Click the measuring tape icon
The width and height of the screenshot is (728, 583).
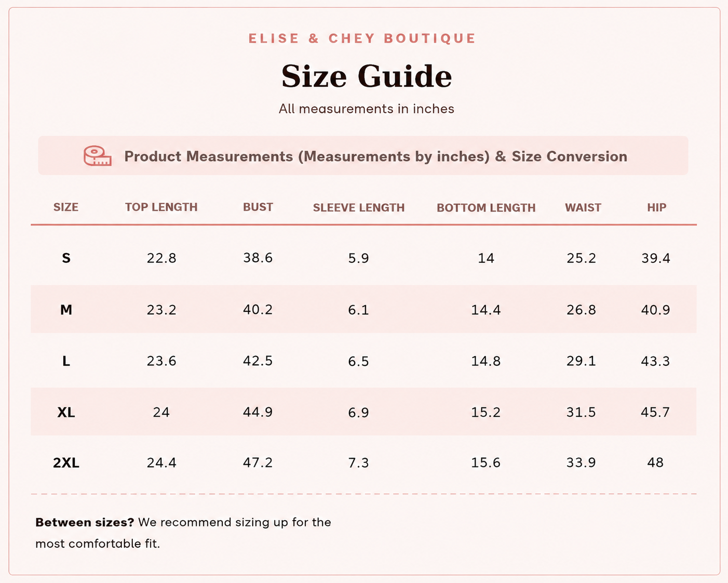(x=98, y=156)
